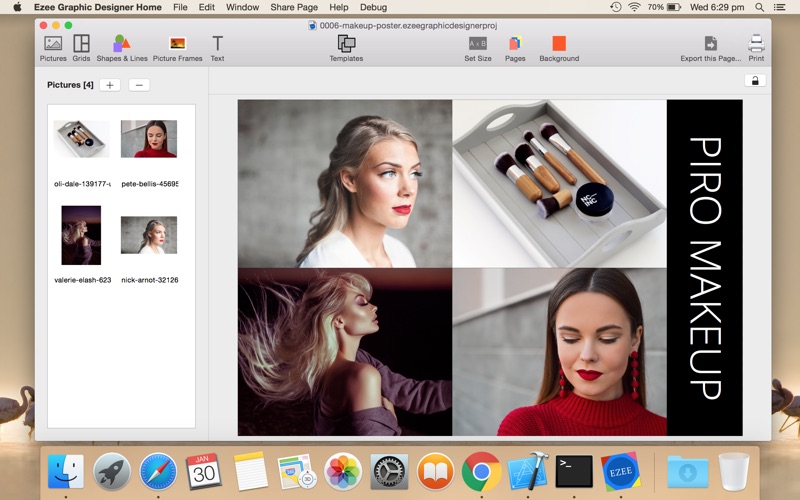The image size is (800, 500).
Task: Open the Debug menu
Action: click(373, 7)
